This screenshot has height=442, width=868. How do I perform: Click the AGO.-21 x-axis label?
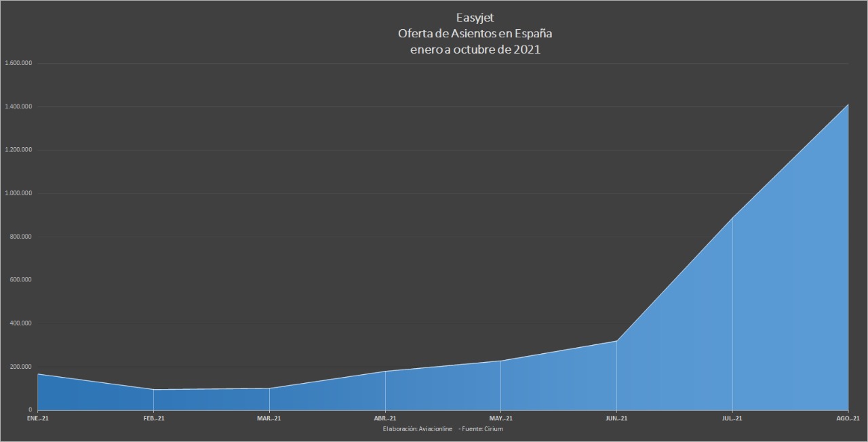pos(848,418)
